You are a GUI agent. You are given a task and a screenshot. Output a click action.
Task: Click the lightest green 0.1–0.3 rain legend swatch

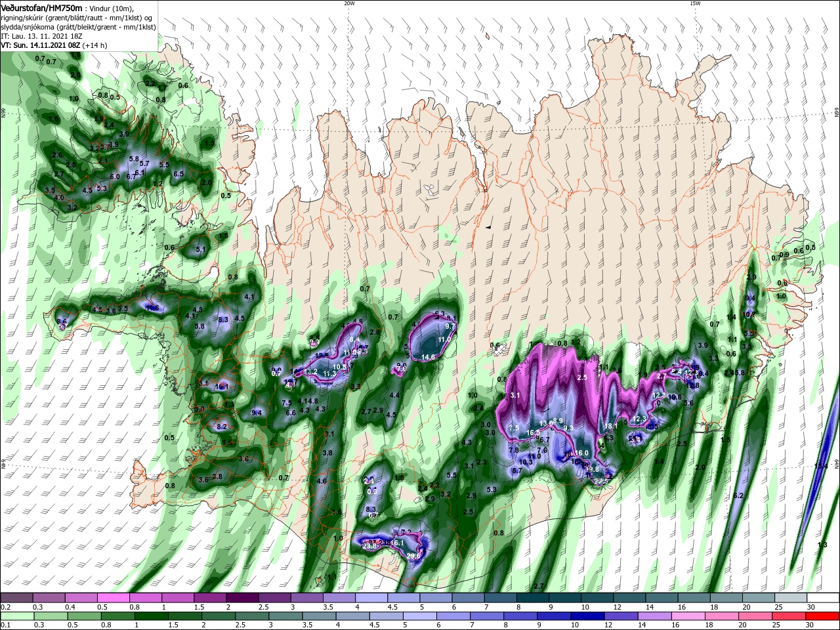pyautogui.click(x=17, y=616)
